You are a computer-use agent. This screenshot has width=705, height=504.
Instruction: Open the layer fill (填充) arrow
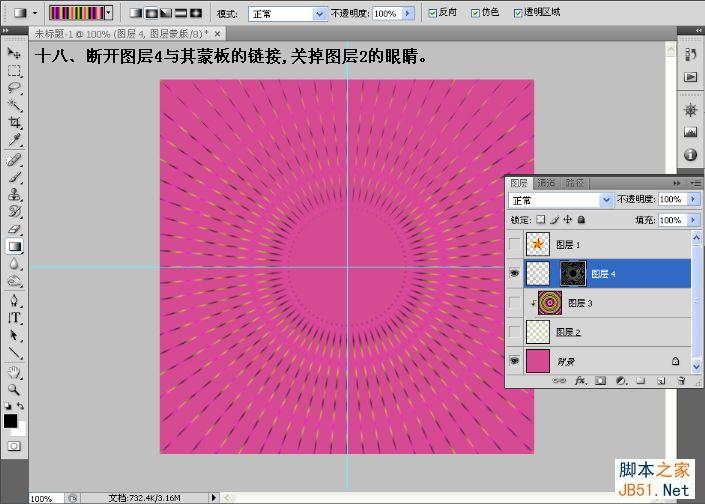[693, 220]
